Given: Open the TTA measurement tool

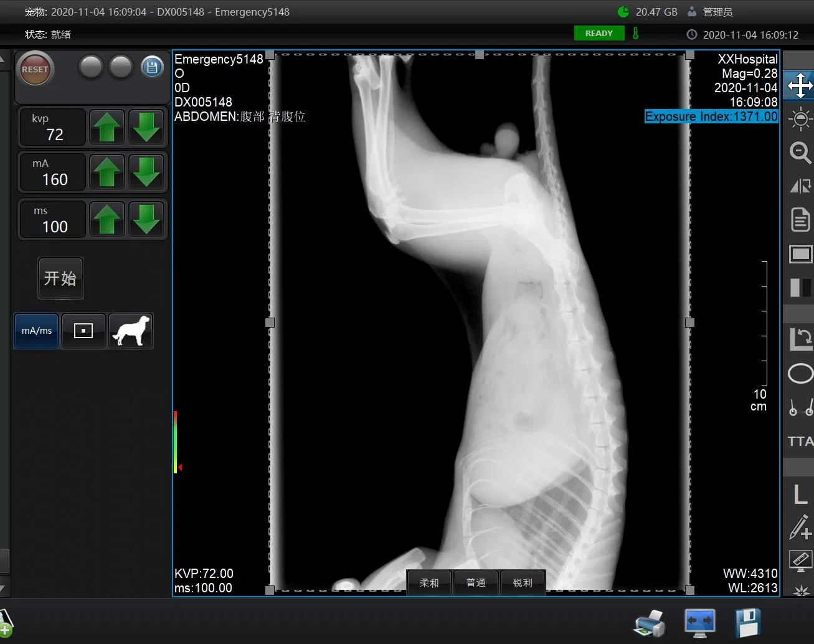Looking at the screenshot, I should pos(800,442).
